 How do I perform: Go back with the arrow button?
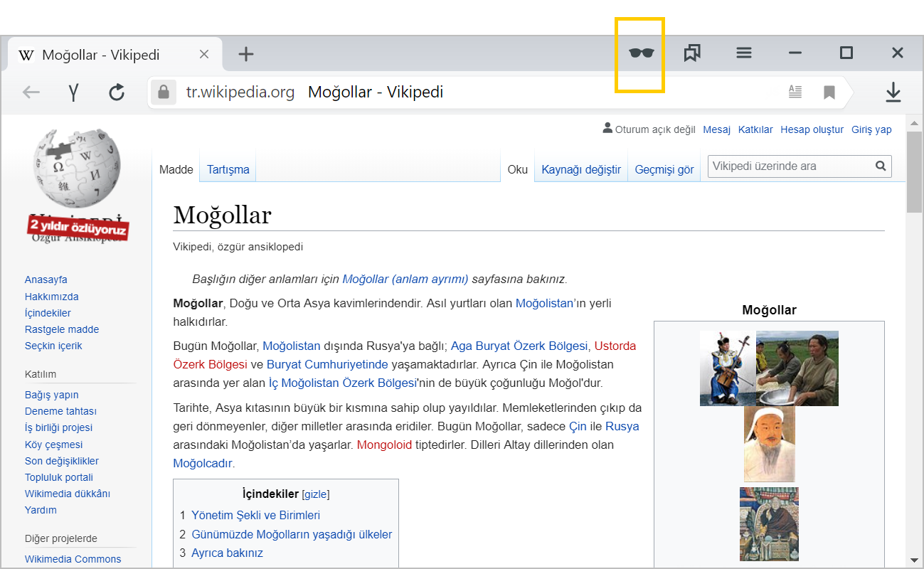pos(31,92)
